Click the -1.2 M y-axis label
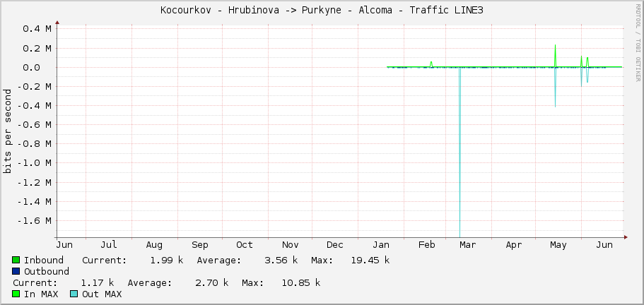The image size is (644, 305). 34,182
